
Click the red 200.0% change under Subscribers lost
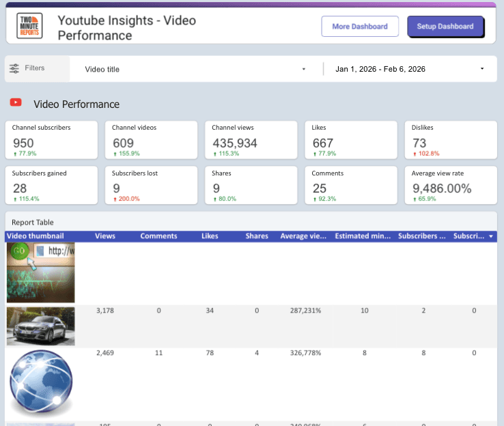(x=126, y=199)
